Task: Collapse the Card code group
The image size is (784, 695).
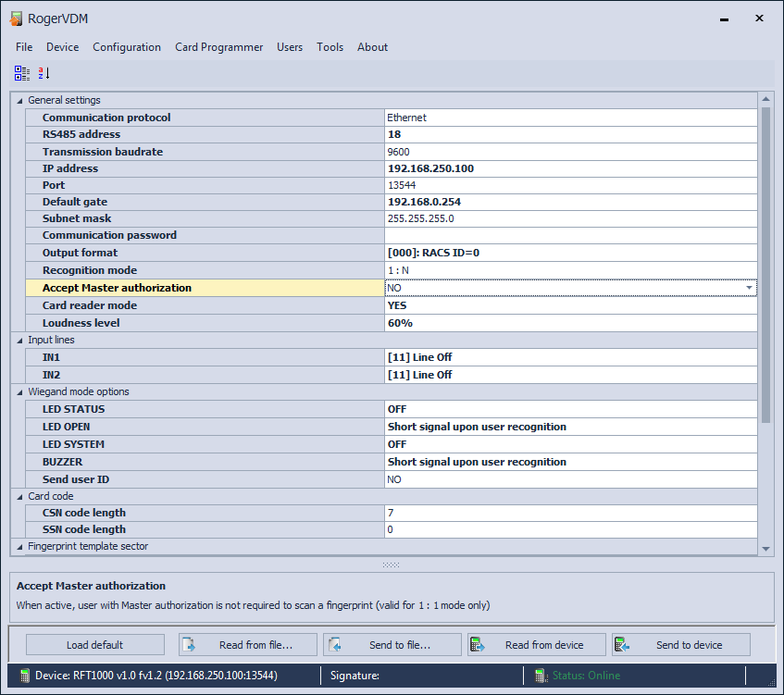Action: (19, 497)
